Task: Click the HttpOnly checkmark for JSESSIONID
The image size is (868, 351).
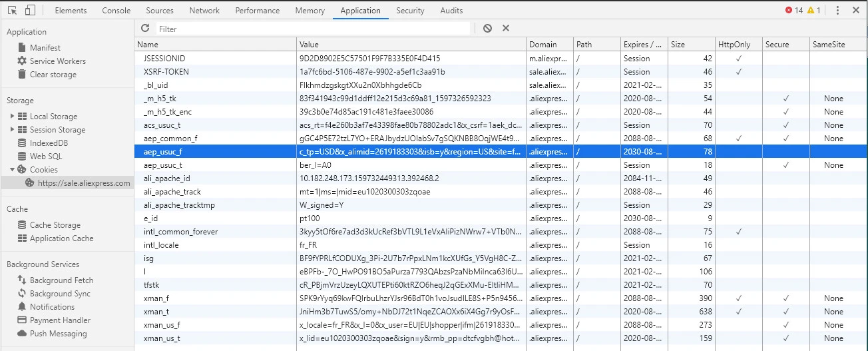Action: (x=739, y=59)
